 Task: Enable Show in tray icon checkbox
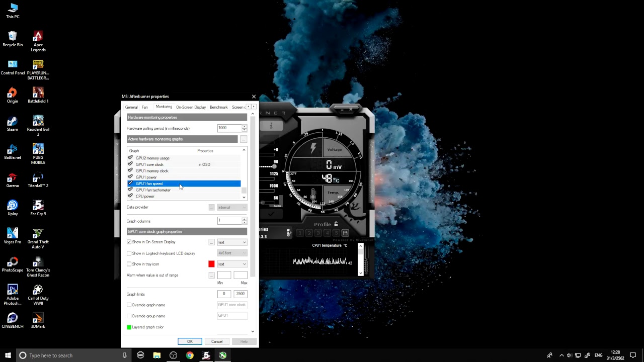tap(129, 264)
